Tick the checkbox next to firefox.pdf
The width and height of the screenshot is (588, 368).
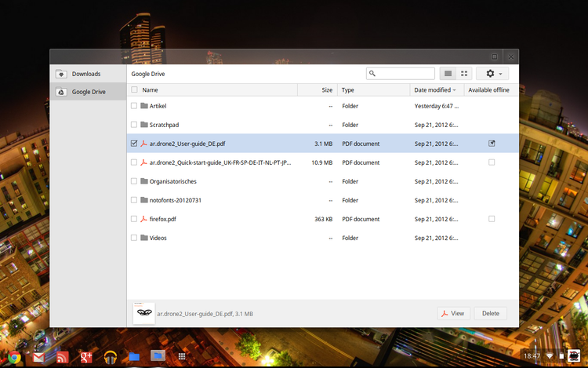(134, 219)
